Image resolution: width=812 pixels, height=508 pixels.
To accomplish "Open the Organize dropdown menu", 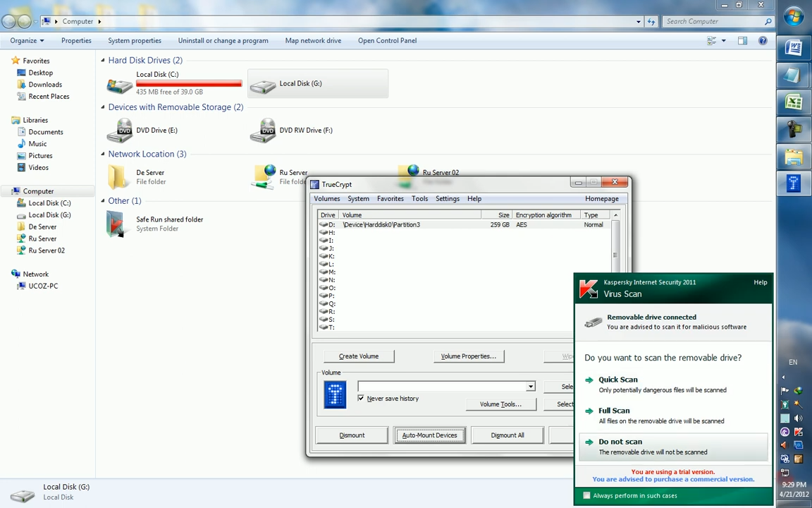I will pos(27,40).
